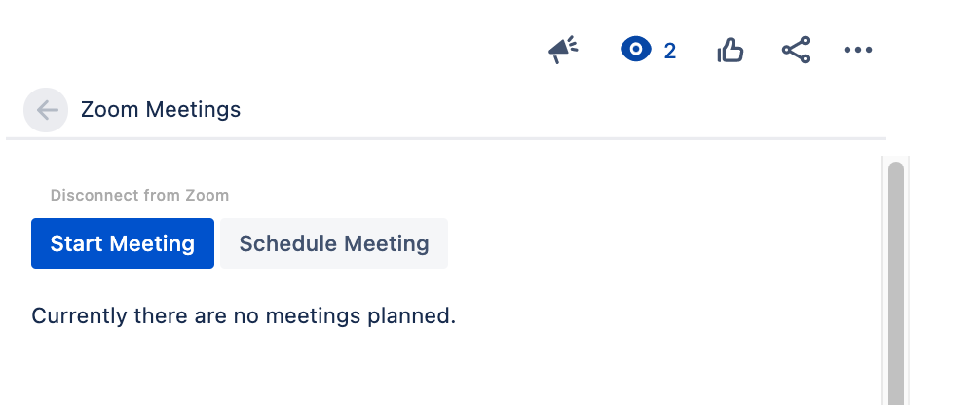Toggle the eye watch icon
The height and width of the screenshot is (405, 980).
(635, 50)
